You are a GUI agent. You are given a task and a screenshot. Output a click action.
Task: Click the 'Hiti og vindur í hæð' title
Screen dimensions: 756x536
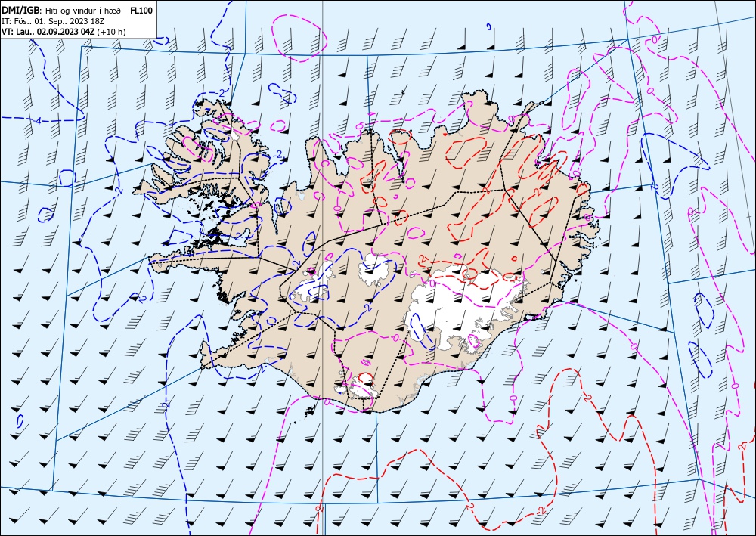83,11
